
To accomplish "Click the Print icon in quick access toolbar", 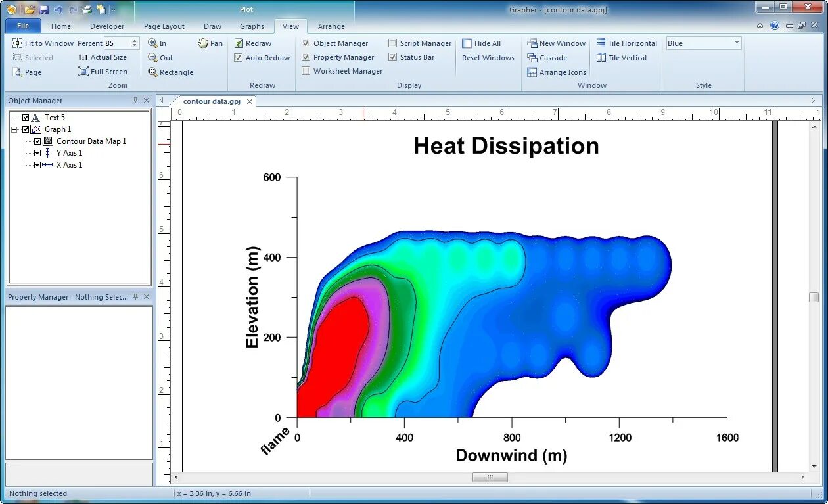I will [87, 10].
